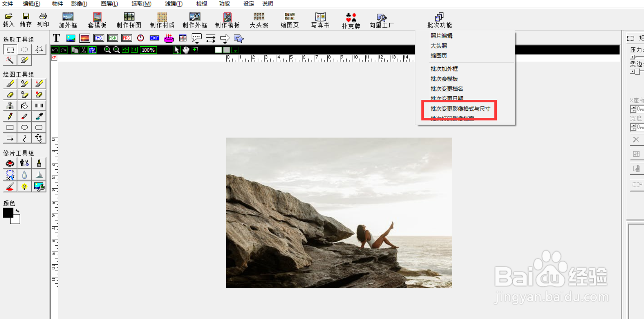Select the gradient fill tool
Viewport: 644px width, 319px height.
coord(39,106)
